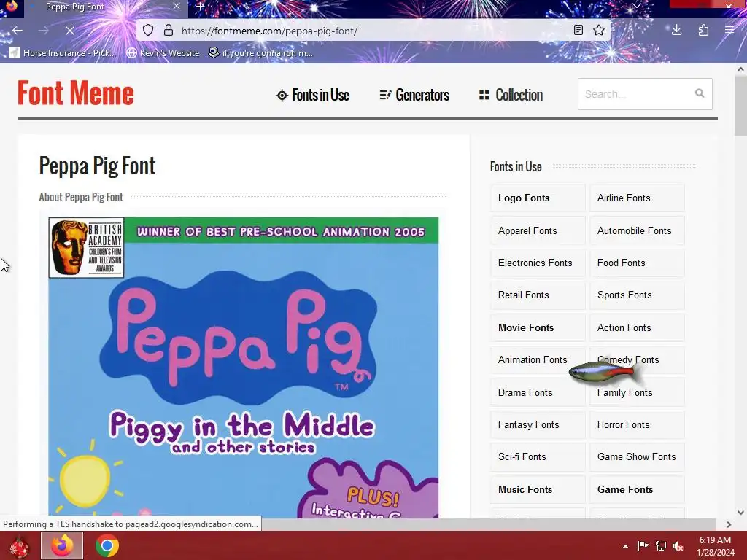
Task: Click the search magnifier icon
Action: (700, 93)
